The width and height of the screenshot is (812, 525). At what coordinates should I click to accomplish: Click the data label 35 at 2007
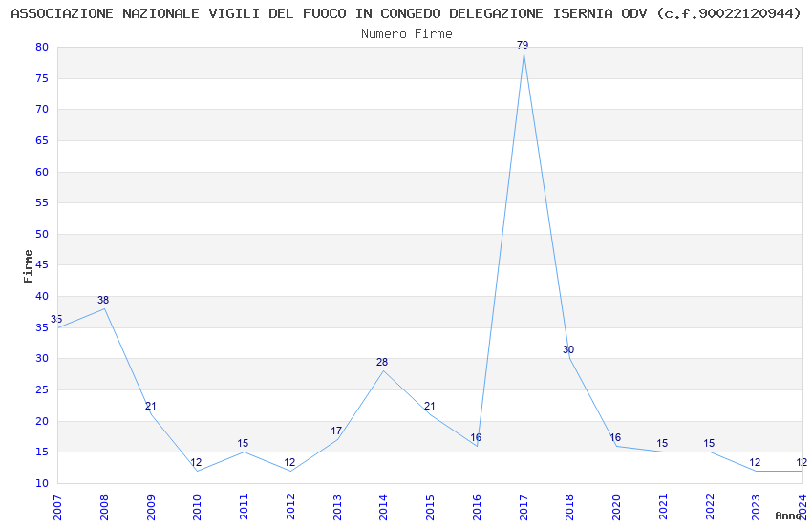[x=56, y=319]
